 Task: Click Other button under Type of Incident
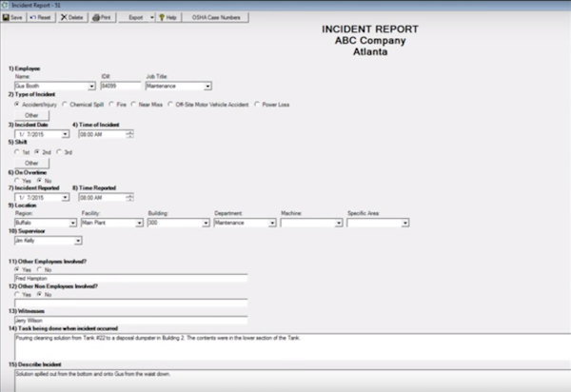click(31, 115)
